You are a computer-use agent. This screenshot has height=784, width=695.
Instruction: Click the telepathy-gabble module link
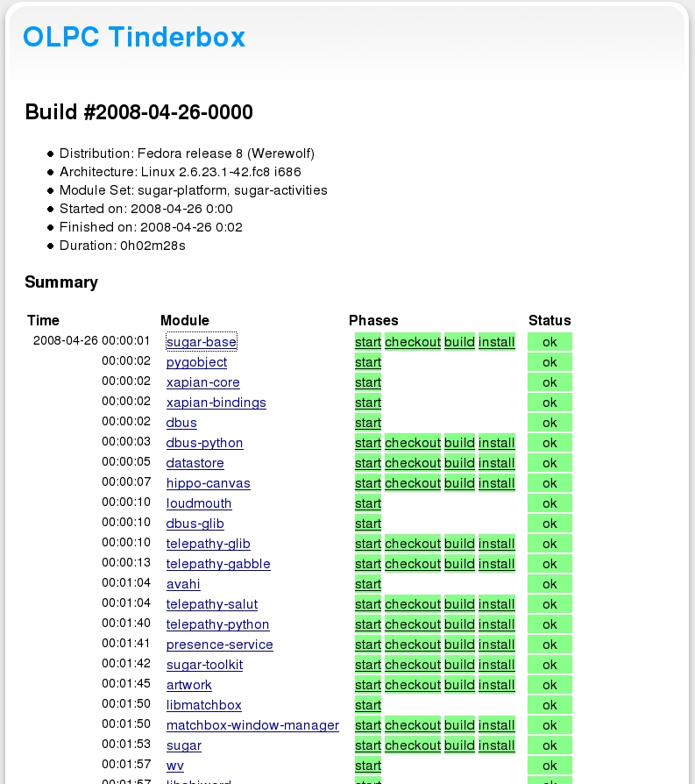click(x=218, y=564)
